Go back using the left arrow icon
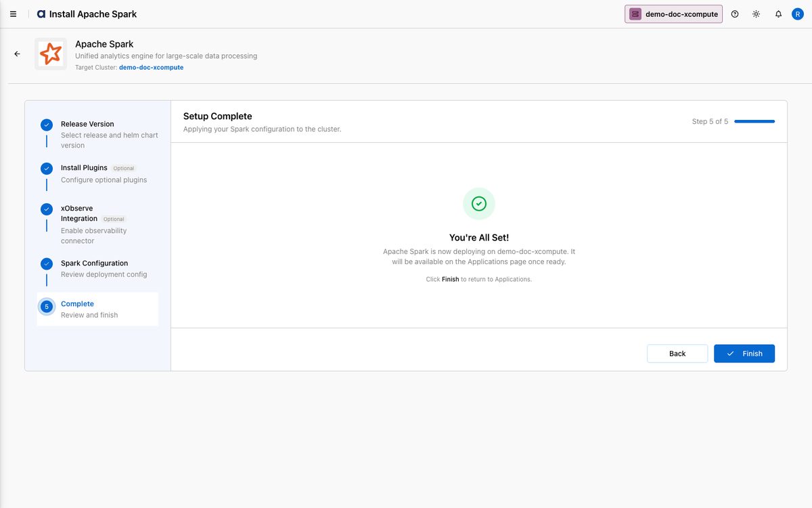Screen dimensions: 812x508 (18, 54)
